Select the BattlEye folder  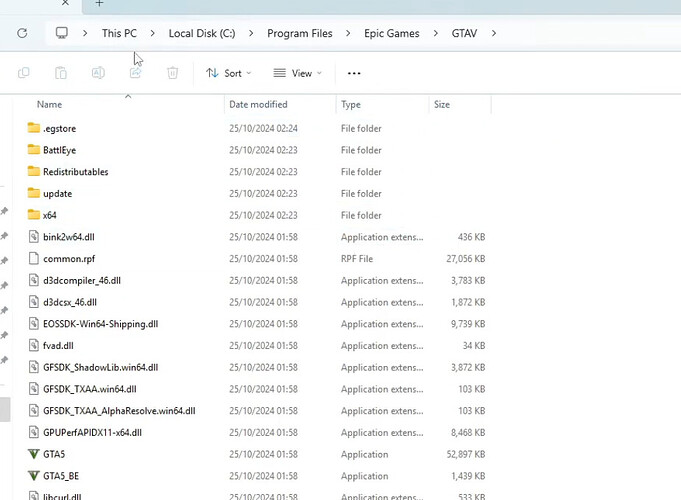point(60,150)
